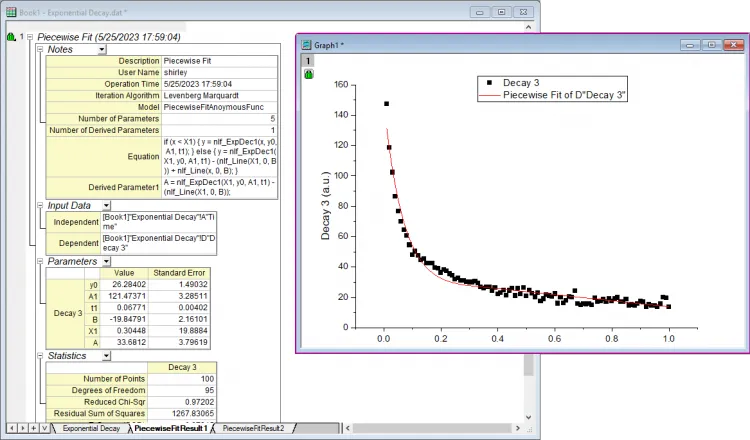
Task: Click the Graph1 window title icon
Action: [306, 45]
